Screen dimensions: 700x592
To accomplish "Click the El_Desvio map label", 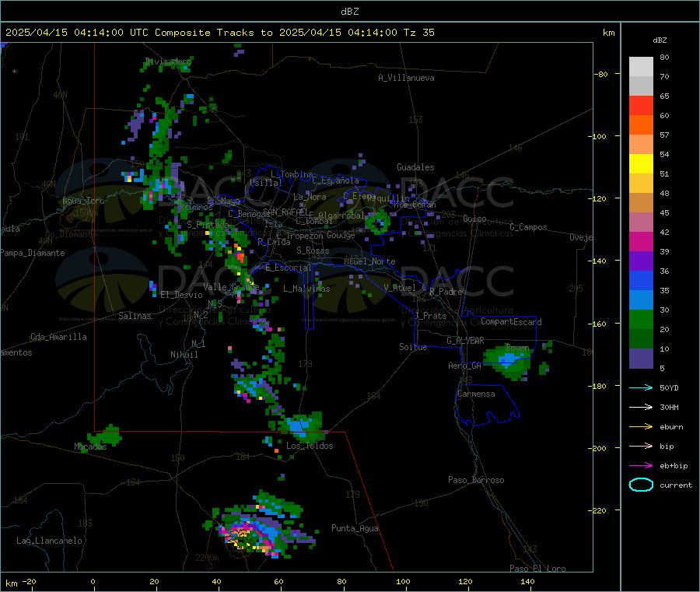I will (182, 295).
